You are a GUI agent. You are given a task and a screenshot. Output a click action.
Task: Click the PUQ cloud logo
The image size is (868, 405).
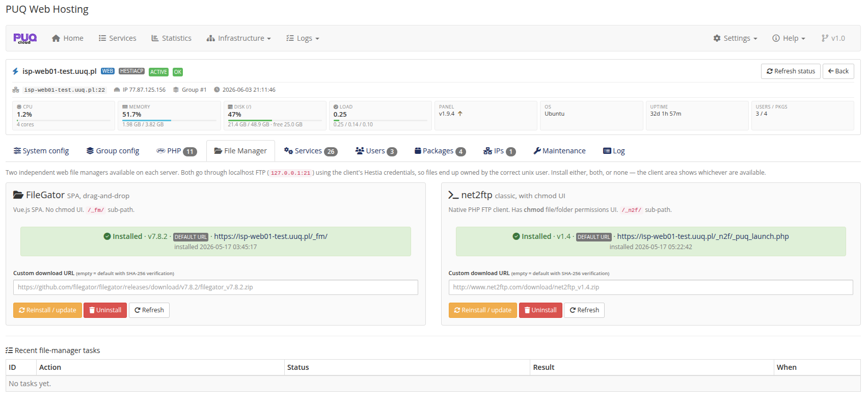(25, 38)
